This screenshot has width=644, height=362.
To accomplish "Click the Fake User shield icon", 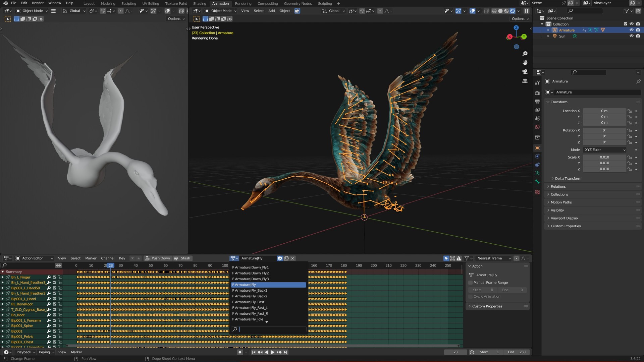I will pos(280,258).
